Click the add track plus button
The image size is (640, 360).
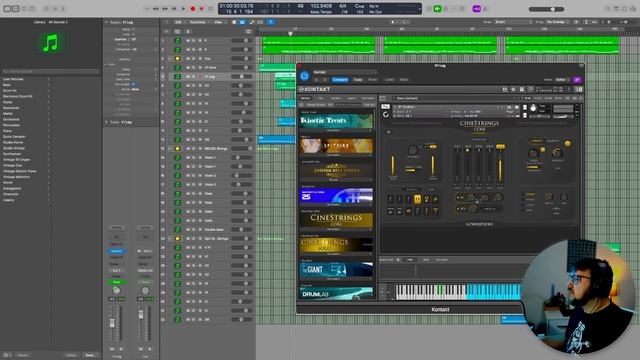(x=167, y=31)
